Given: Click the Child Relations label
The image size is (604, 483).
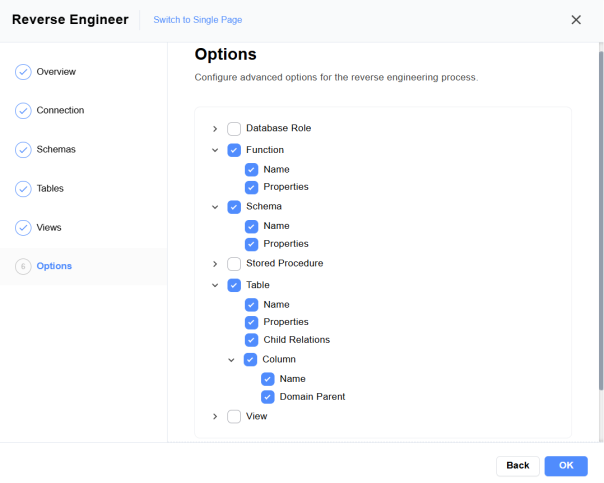Looking at the screenshot, I should tap(297, 340).
